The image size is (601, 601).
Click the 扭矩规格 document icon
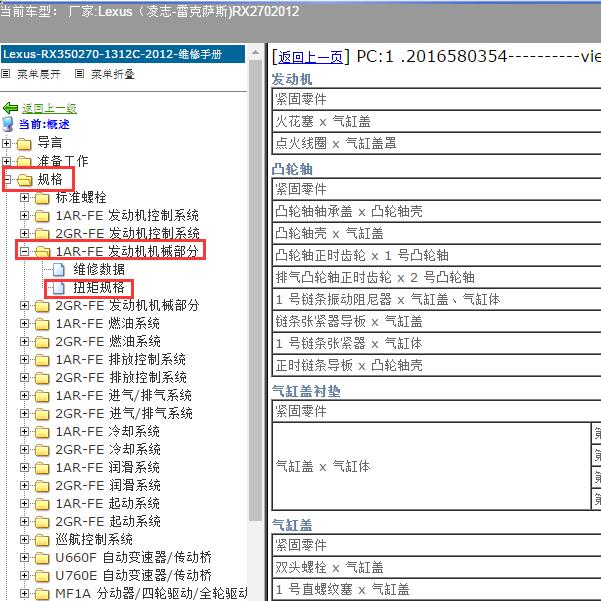59,287
